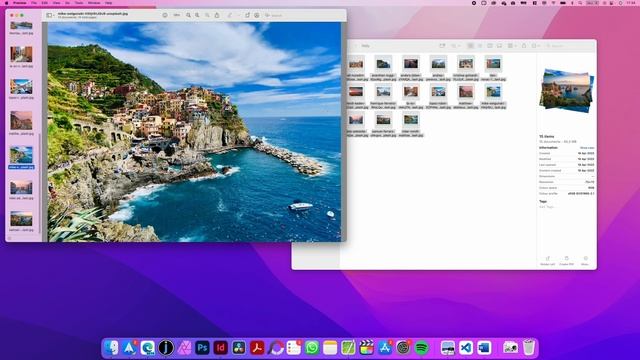Switch Finder to list view
This screenshot has height=360, width=640.
(480, 46)
